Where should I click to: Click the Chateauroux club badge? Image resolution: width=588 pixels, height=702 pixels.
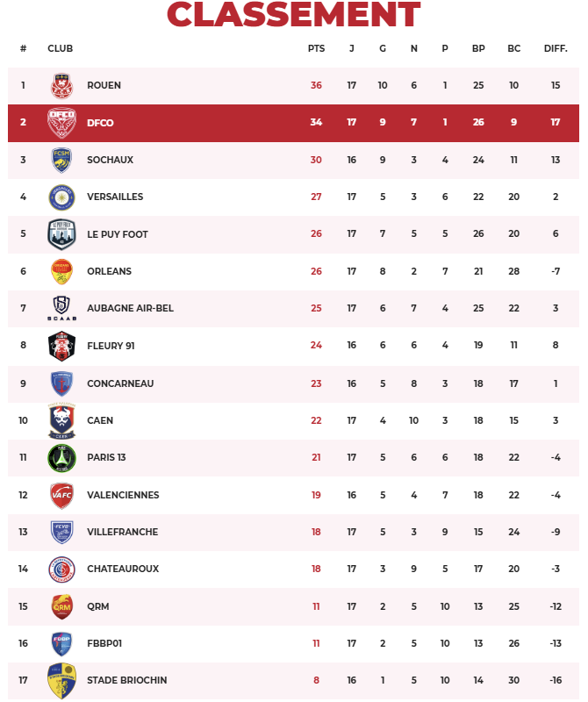click(x=62, y=569)
